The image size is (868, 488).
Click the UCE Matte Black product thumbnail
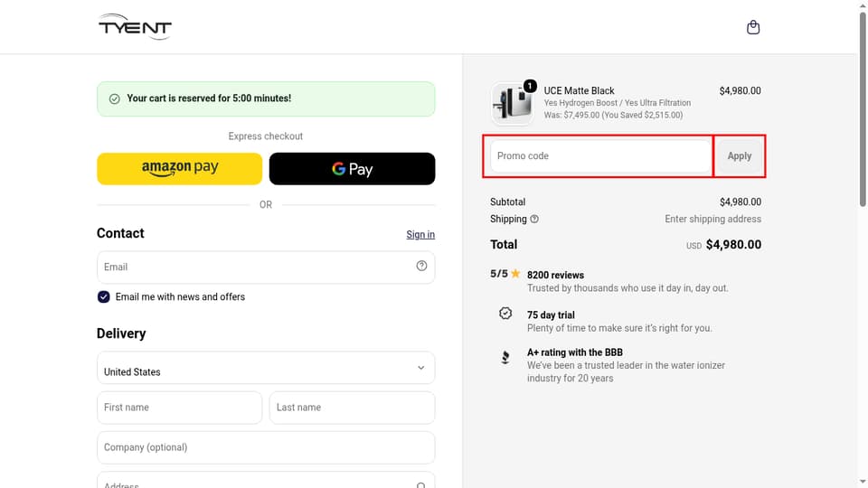pyautogui.click(x=512, y=103)
